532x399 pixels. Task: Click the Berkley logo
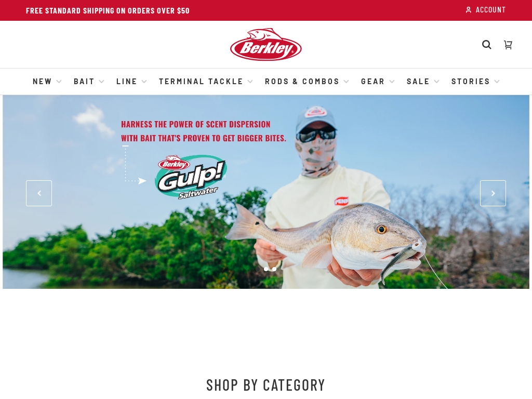click(265, 45)
